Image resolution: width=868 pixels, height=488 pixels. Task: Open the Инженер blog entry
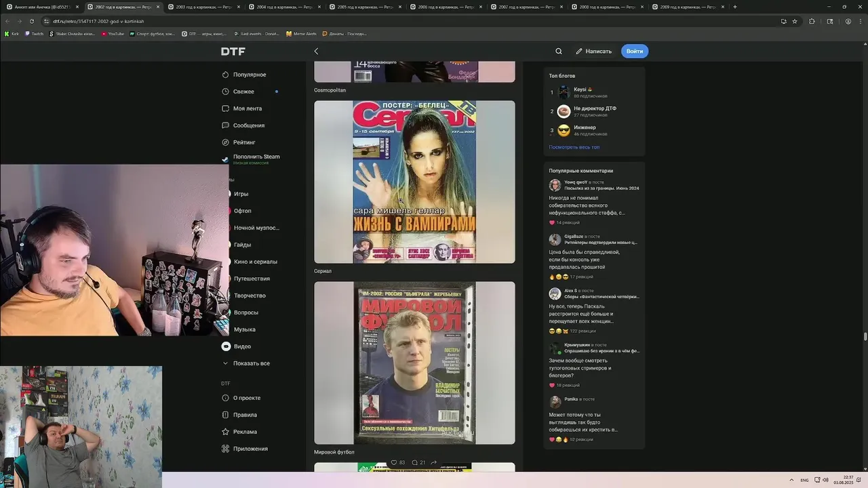(x=595, y=130)
